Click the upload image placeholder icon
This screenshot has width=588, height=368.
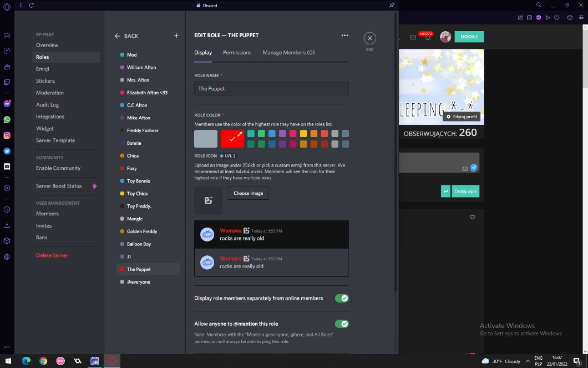(208, 200)
